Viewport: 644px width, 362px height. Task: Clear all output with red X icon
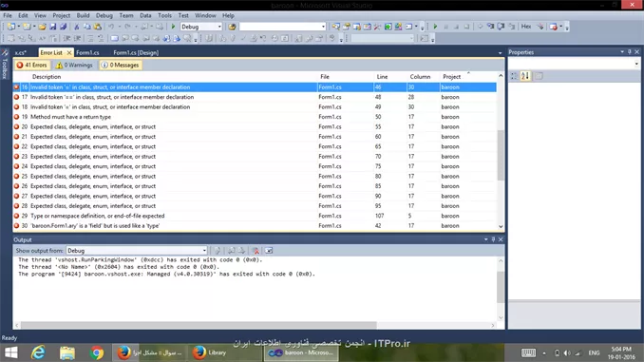pyautogui.click(x=256, y=251)
